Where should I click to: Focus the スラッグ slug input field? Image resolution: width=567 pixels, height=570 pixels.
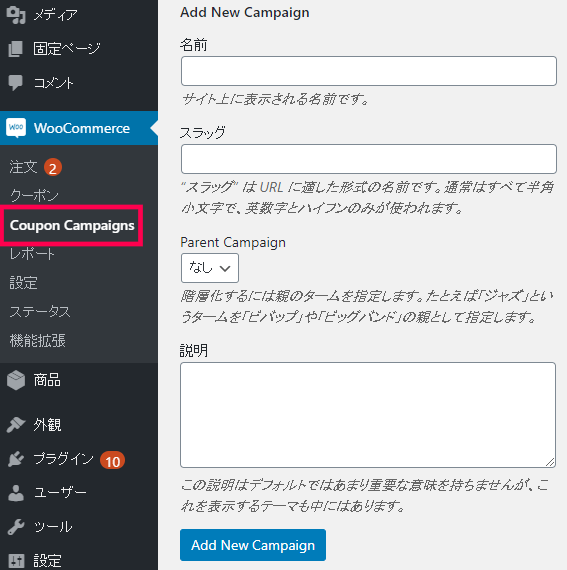coord(369,159)
